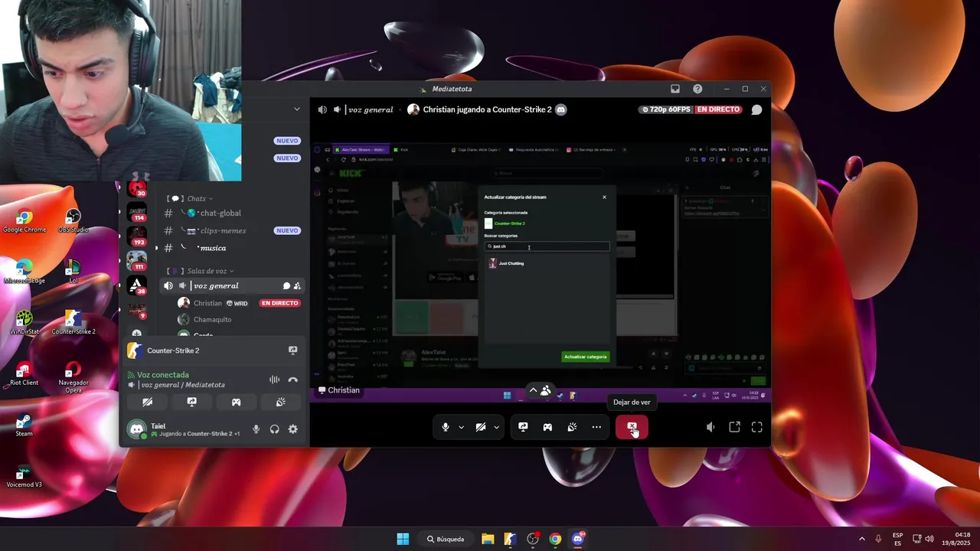This screenshot has width=980, height=551.
Task: Open server with 111 notification badge
Action: (x=137, y=260)
